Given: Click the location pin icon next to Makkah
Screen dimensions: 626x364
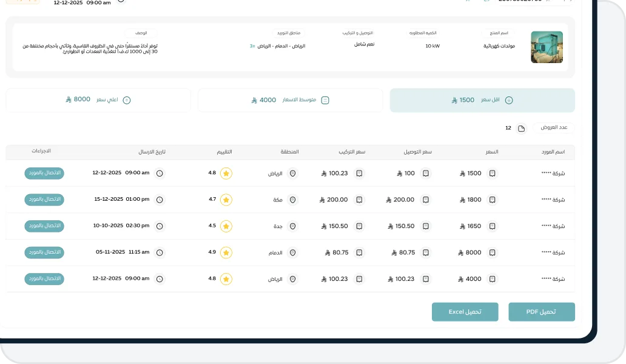Looking at the screenshot, I should pyautogui.click(x=292, y=200).
